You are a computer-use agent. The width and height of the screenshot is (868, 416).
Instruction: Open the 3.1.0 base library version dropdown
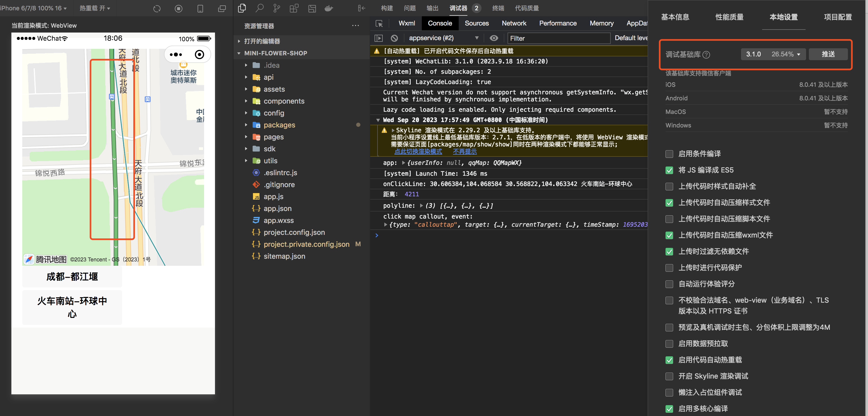click(773, 54)
